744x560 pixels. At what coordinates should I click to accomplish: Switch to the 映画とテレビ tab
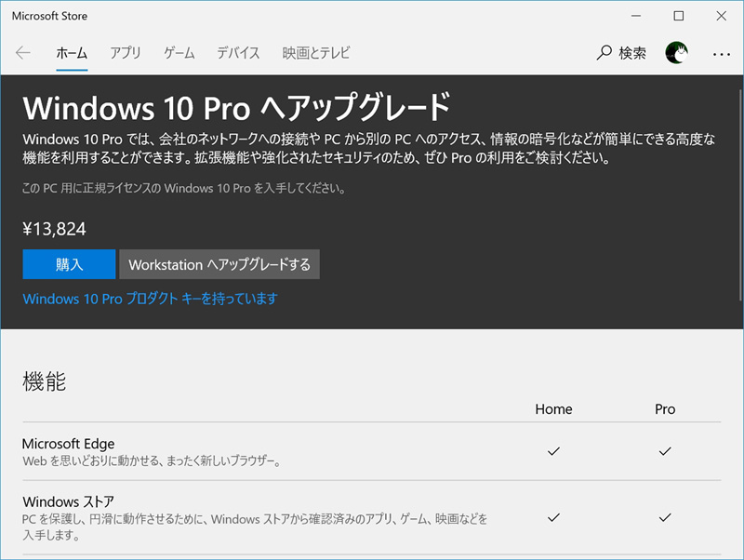pos(316,53)
